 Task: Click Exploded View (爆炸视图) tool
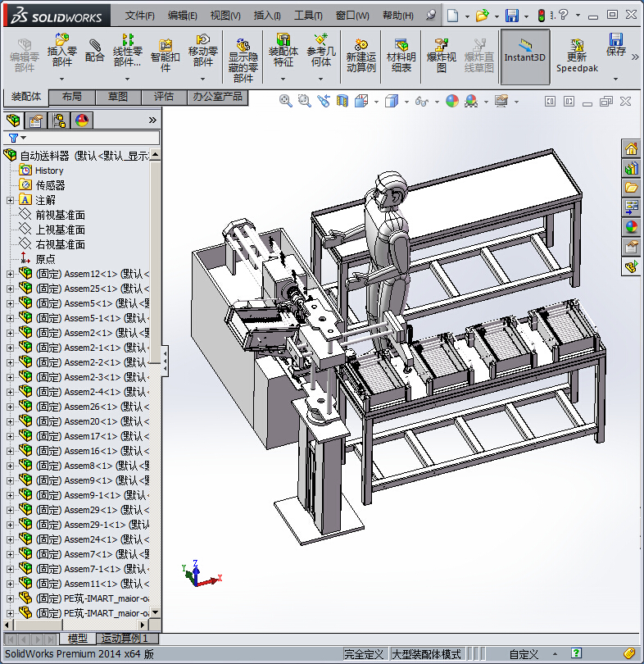[x=441, y=55]
